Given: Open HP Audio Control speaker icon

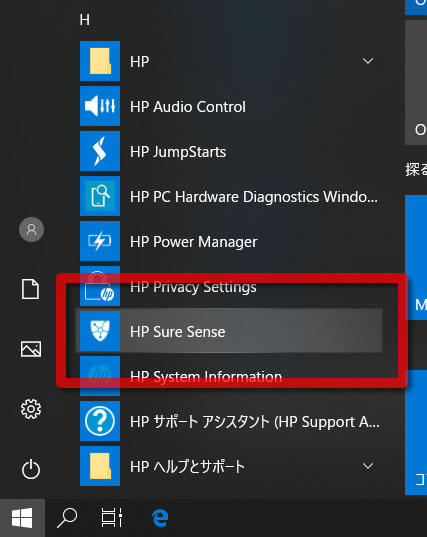Looking at the screenshot, I should [x=100, y=106].
